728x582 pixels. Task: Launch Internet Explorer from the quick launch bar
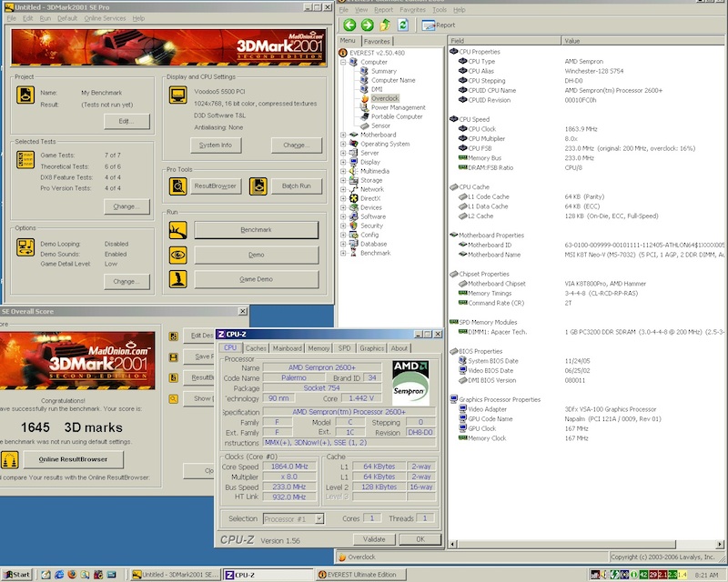click(x=59, y=575)
